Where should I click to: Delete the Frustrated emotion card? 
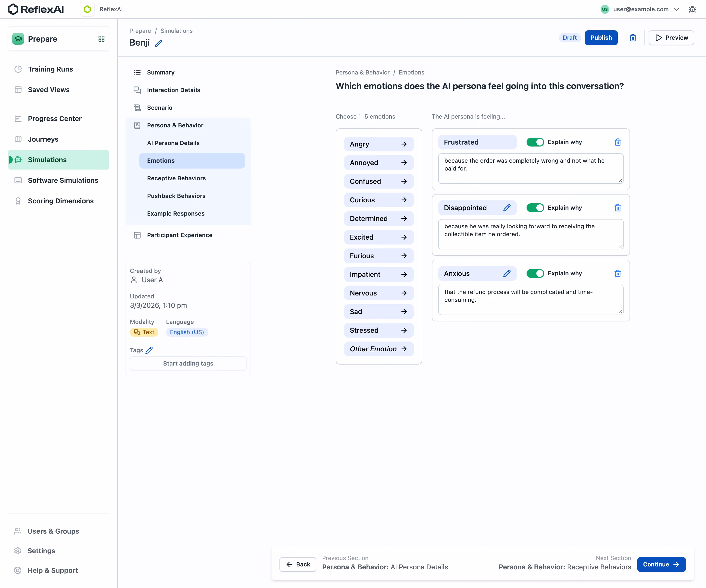618,142
